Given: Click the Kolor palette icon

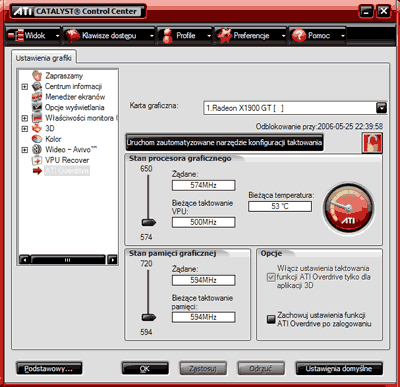Looking at the screenshot, I should tap(37, 139).
